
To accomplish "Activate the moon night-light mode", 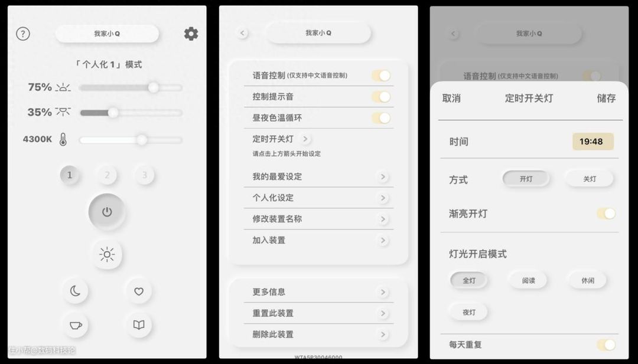I will (x=75, y=291).
